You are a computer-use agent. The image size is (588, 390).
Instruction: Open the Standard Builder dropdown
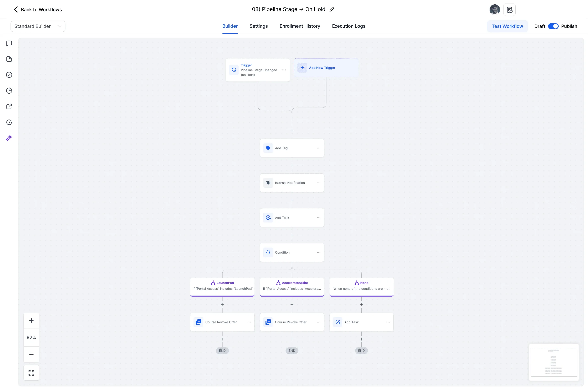click(38, 26)
